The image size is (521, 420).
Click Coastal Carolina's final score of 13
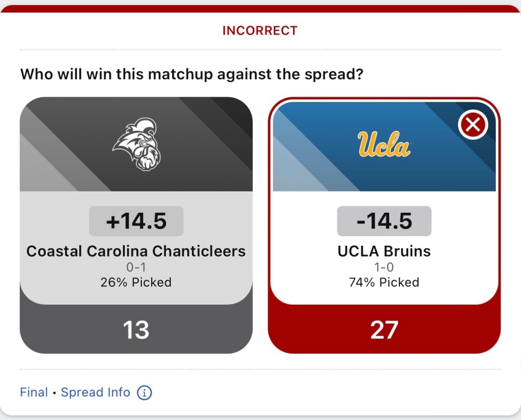pyautogui.click(x=136, y=330)
